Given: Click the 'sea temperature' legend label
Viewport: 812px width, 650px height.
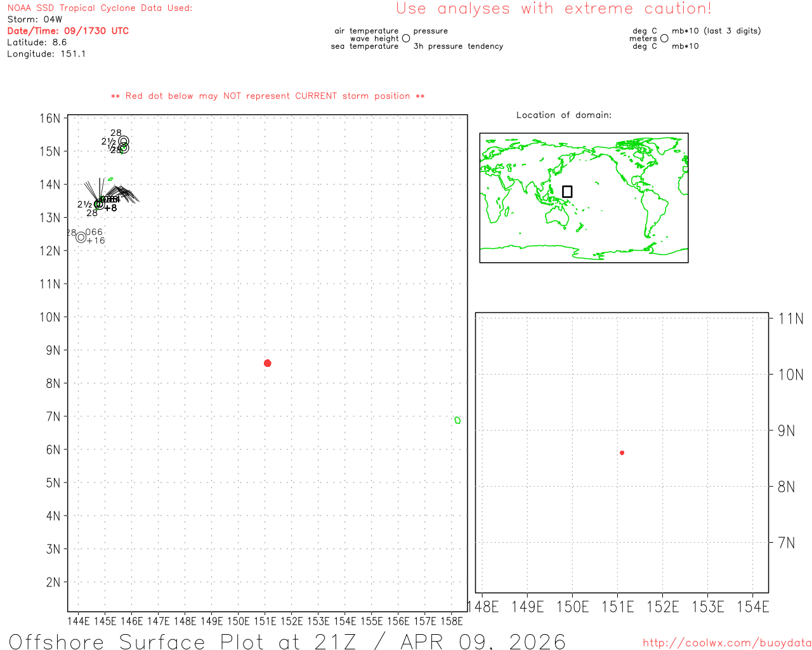Looking at the screenshot, I should (365, 46).
